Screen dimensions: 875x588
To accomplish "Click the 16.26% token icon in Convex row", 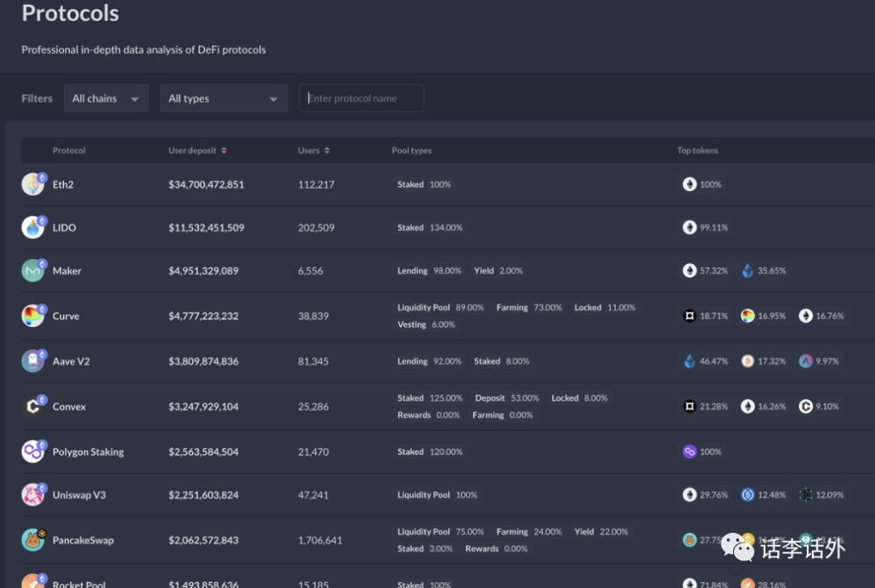I will [x=748, y=406].
